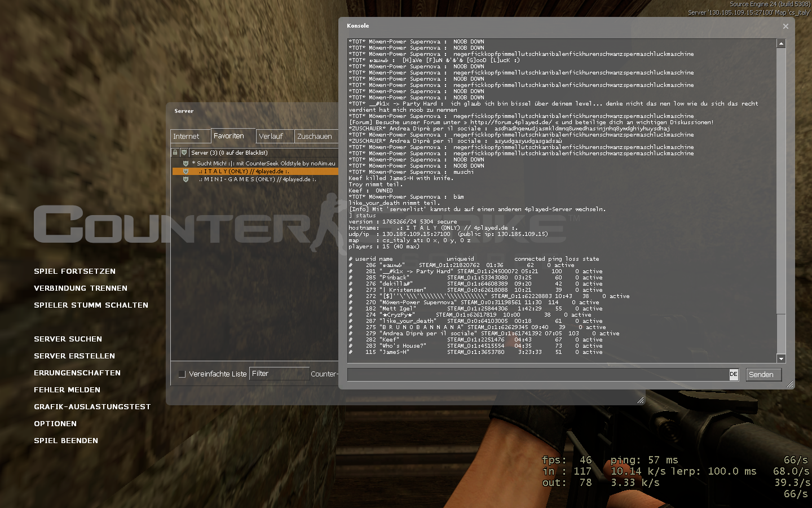
Task: Click the userid name uniqueid header line
Action: [474, 259]
